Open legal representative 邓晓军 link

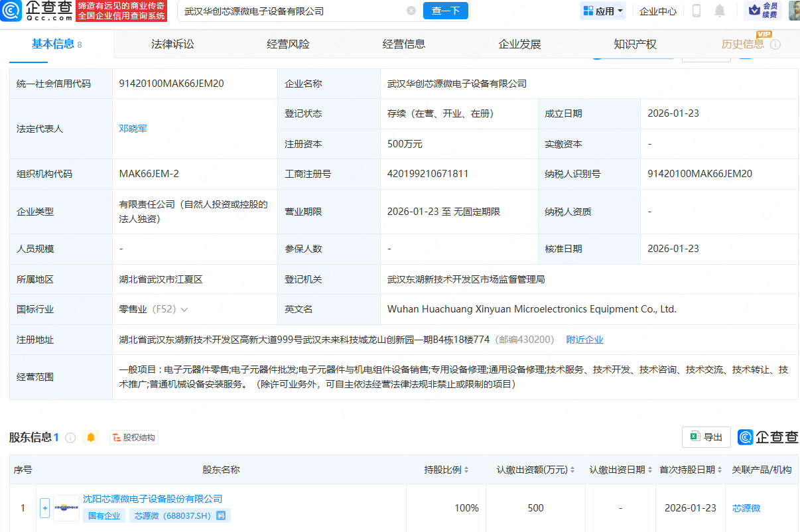(133, 129)
